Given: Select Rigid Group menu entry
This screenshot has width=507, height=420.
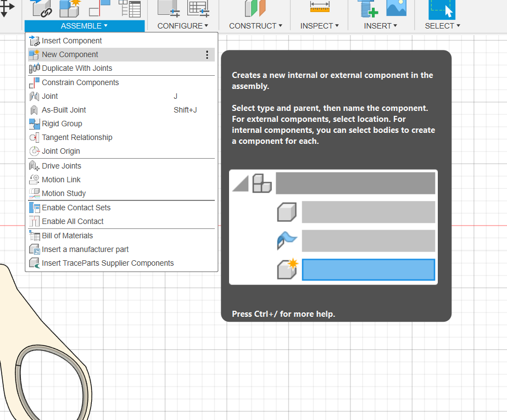Looking at the screenshot, I should [62, 124].
